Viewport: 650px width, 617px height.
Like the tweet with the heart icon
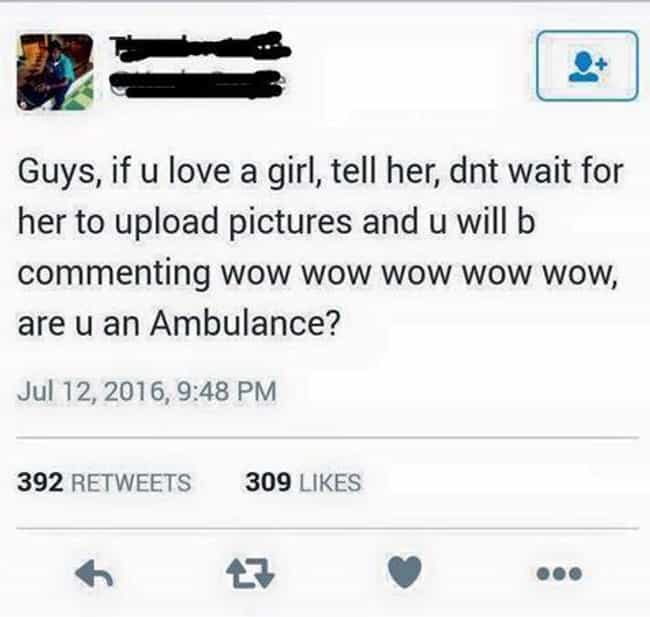pos(405,573)
